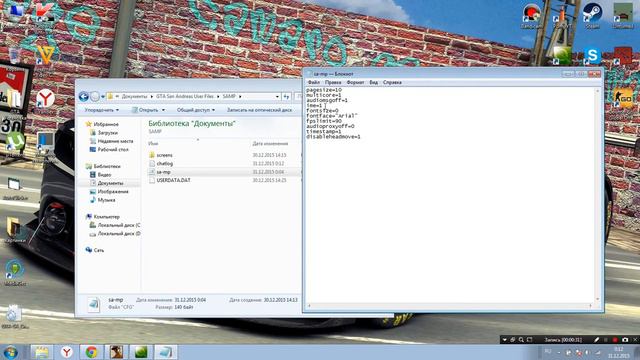
Task: Open recent locations dropdown beside Forward arrow
Action: (103, 97)
